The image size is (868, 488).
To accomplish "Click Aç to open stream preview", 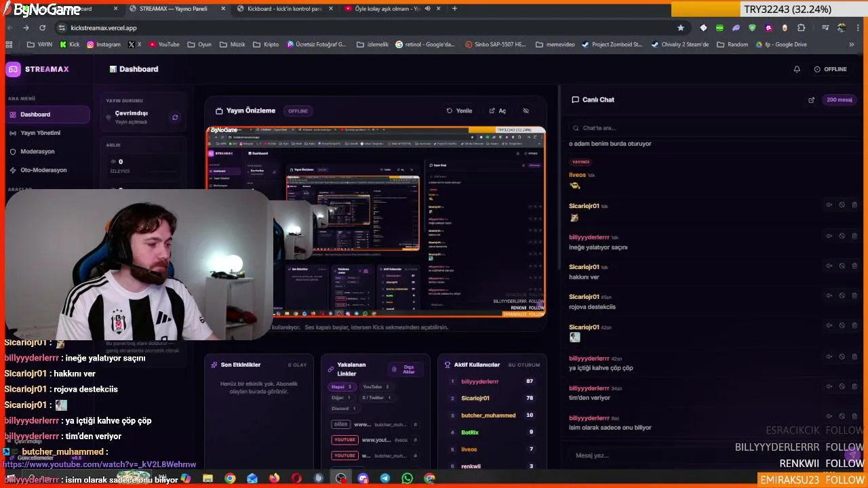I will point(498,110).
